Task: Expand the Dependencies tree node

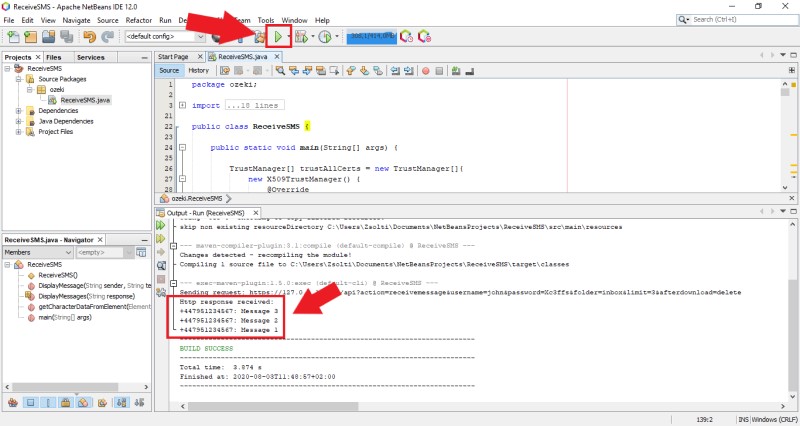Action: [x=18, y=110]
